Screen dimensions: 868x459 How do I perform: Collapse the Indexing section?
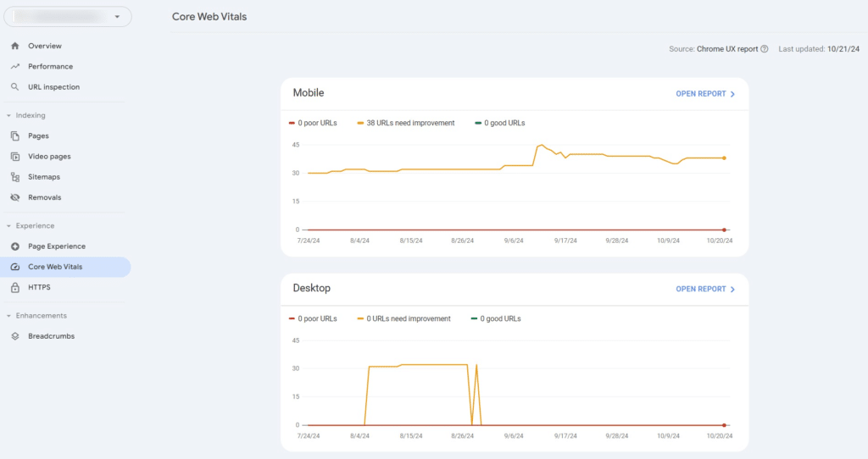tap(8, 115)
